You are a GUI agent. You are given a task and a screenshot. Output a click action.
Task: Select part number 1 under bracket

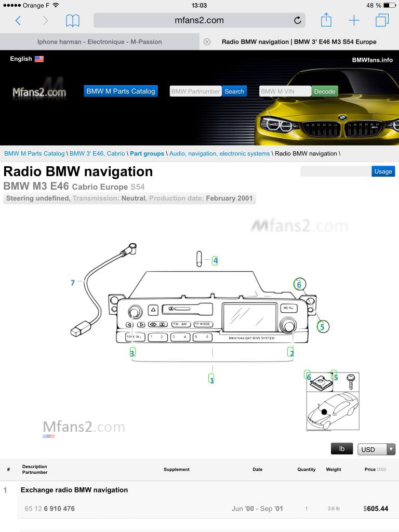point(211,379)
